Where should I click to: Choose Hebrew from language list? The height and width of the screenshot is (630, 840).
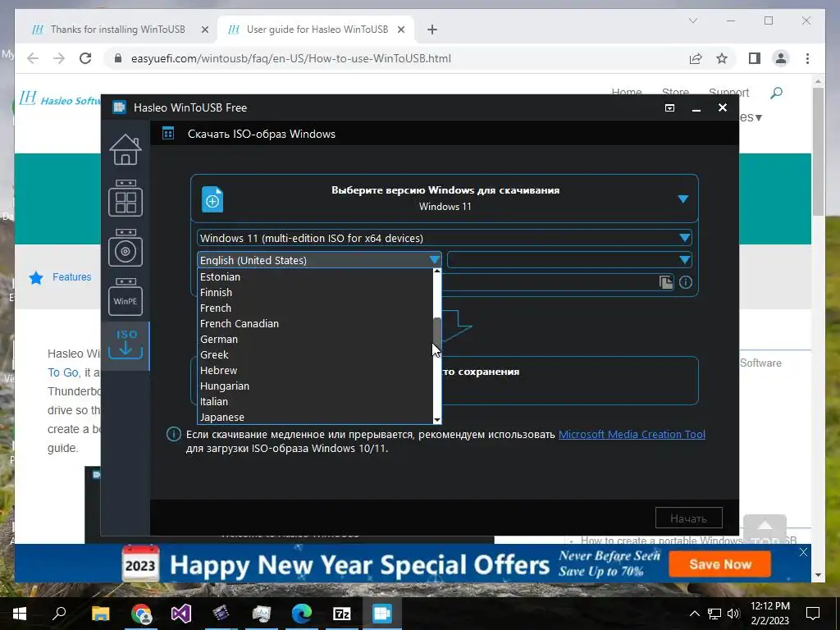click(315, 370)
